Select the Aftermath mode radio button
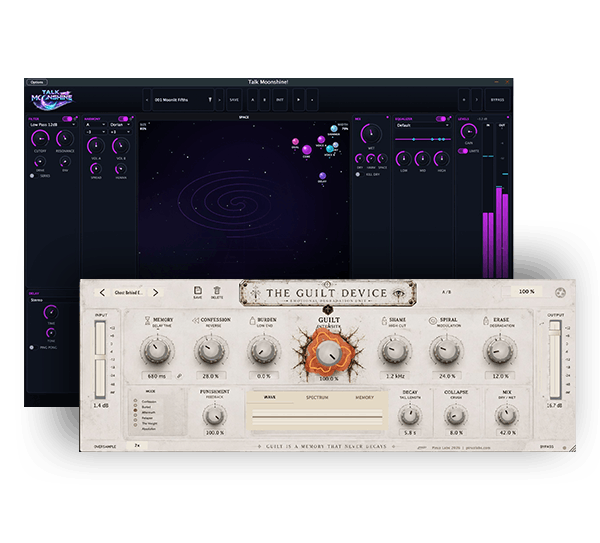The height and width of the screenshot is (543, 600). point(135,412)
